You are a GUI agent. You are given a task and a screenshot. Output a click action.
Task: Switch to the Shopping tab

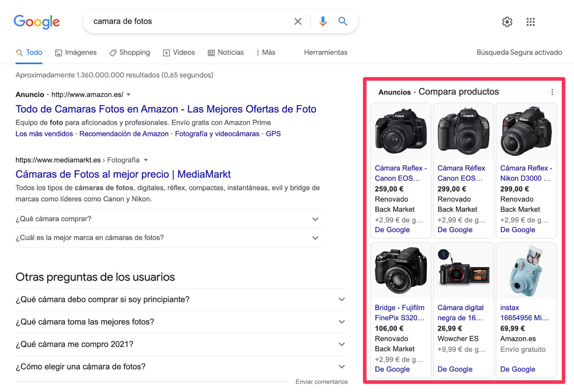tap(129, 53)
